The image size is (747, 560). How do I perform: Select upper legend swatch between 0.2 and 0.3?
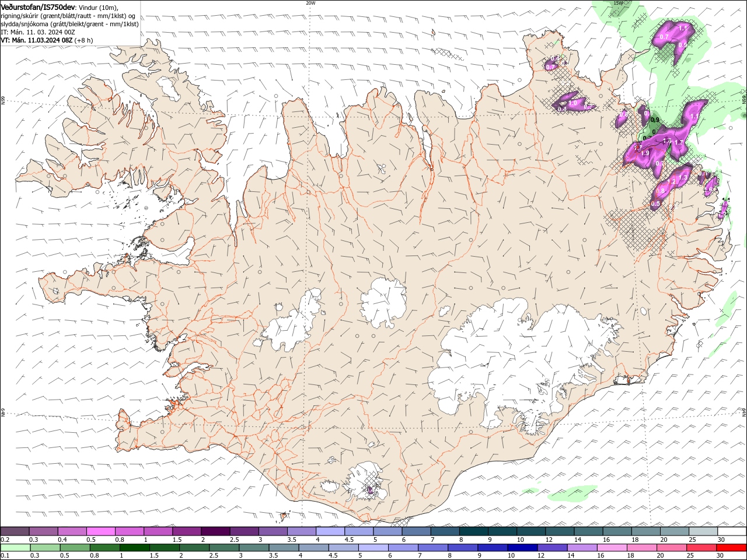15,531
